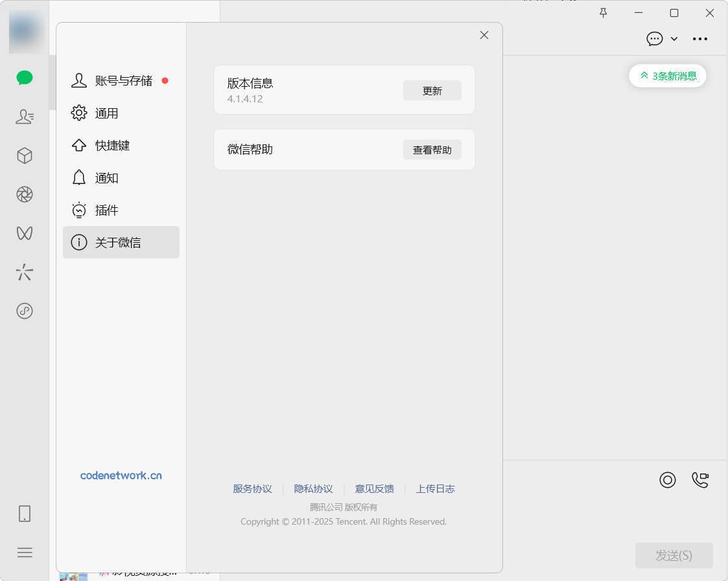728x581 pixels.
Task: Launch Mini Programs from the sparkle icon
Action: click(x=24, y=272)
